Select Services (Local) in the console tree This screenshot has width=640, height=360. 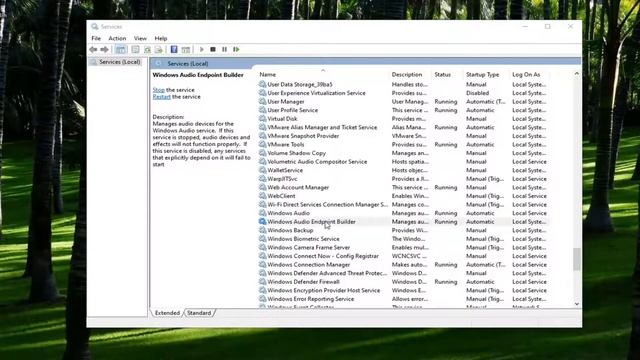120,62
